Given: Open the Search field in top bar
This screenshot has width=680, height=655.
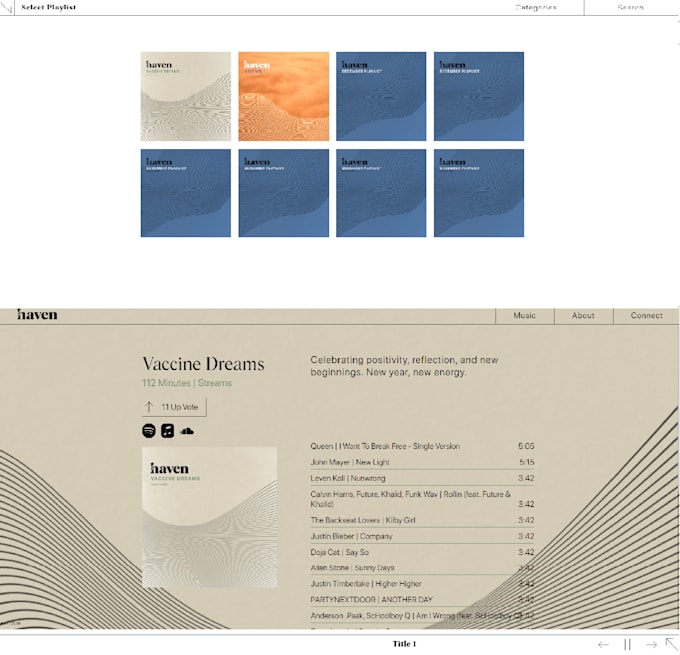Looking at the screenshot, I should (x=631, y=7).
